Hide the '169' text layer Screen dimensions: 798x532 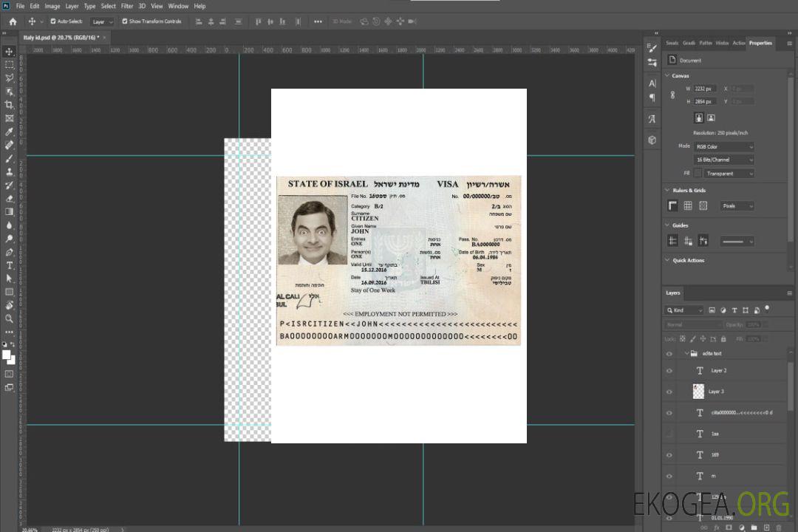(x=669, y=455)
